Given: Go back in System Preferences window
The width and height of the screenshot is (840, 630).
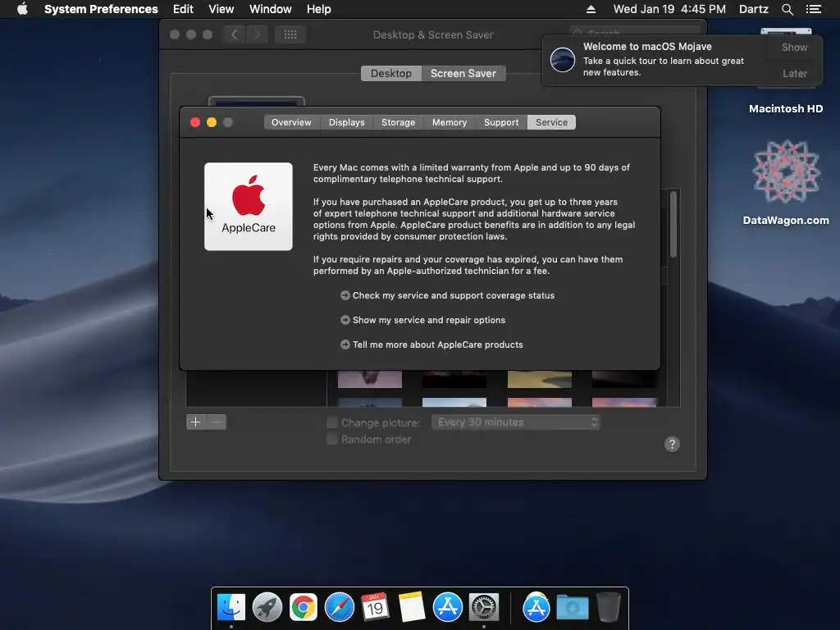Looking at the screenshot, I should 234,34.
